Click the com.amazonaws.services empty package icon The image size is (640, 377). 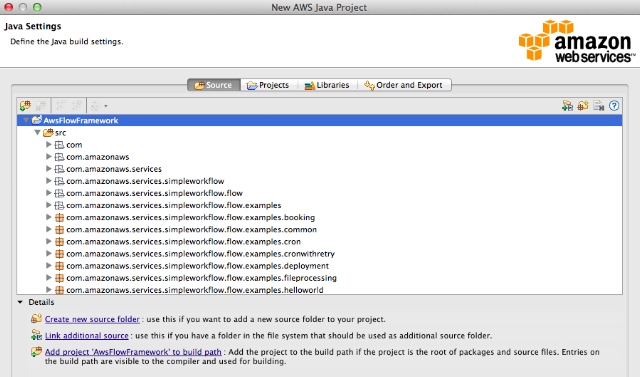pos(60,169)
